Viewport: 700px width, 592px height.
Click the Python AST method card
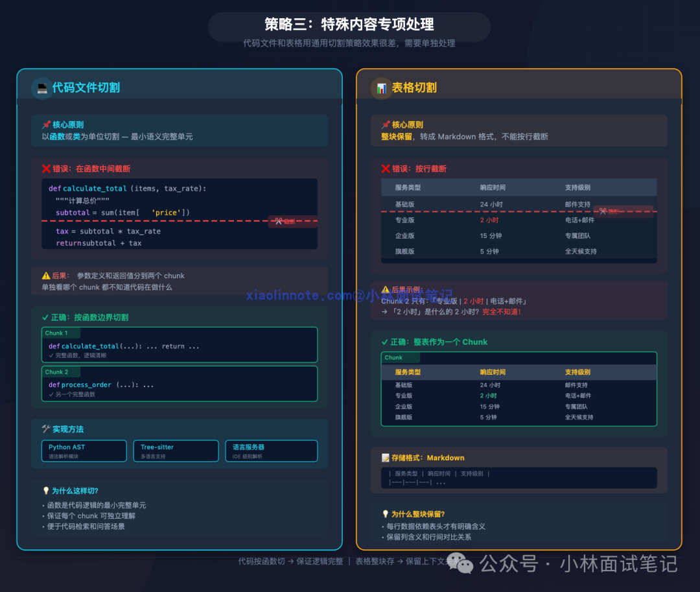pyautogui.click(x=84, y=451)
